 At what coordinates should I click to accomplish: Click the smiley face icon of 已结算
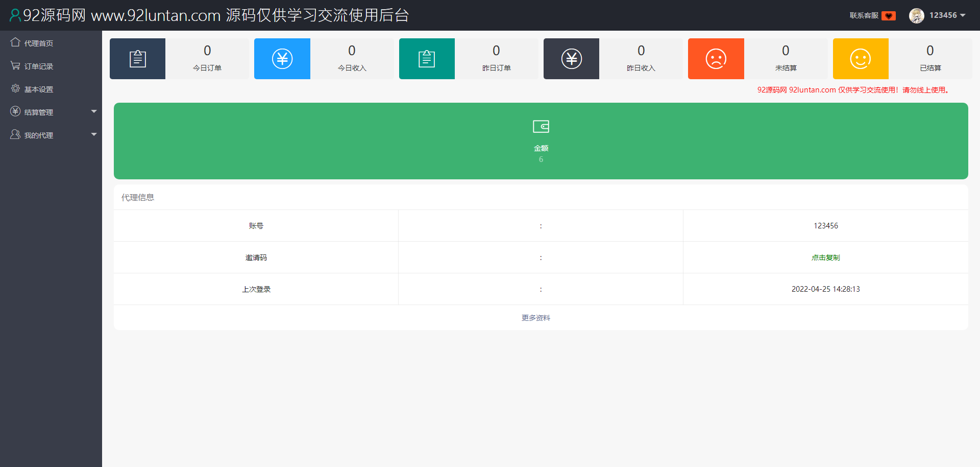[861, 59]
